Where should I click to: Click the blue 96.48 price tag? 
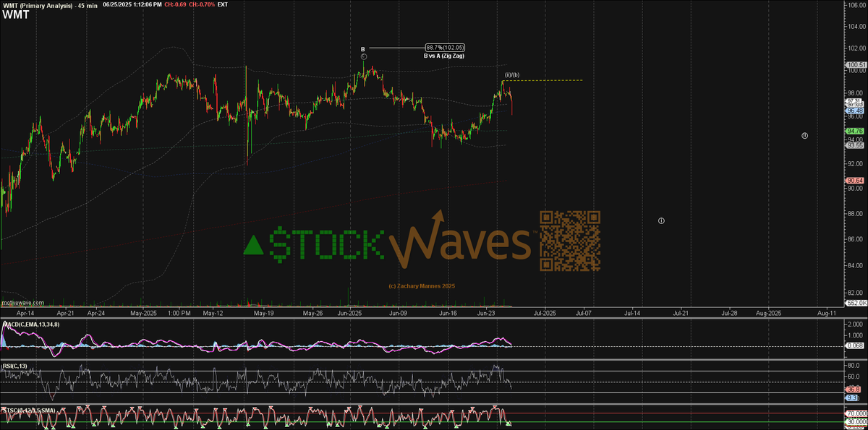pyautogui.click(x=854, y=110)
